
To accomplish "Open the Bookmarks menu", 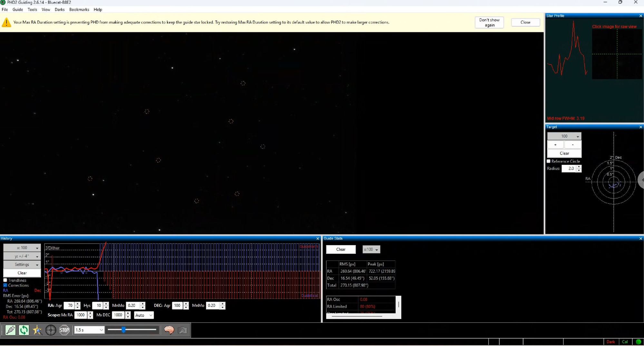I will point(79,9).
